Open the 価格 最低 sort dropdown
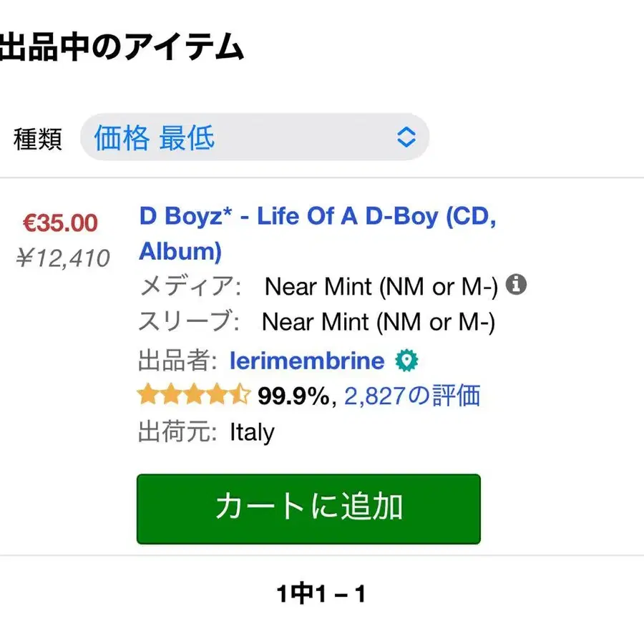The width and height of the screenshot is (644, 644). pyautogui.click(x=254, y=137)
